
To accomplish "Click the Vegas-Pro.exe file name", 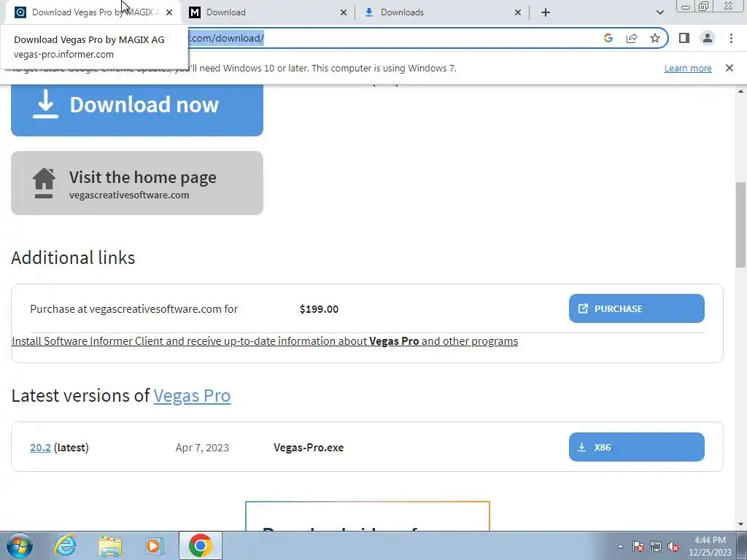I will (x=309, y=448).
